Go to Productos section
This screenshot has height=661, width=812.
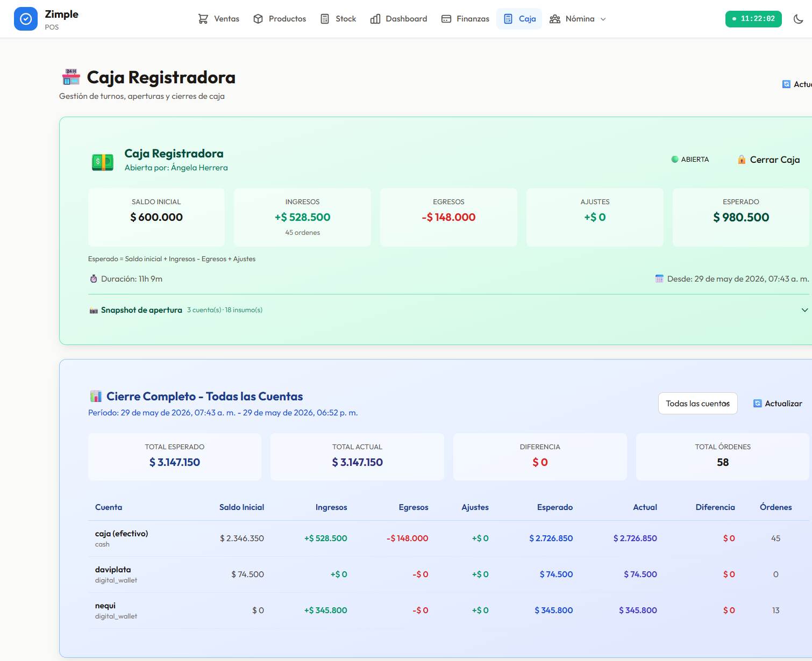(280, 19)
